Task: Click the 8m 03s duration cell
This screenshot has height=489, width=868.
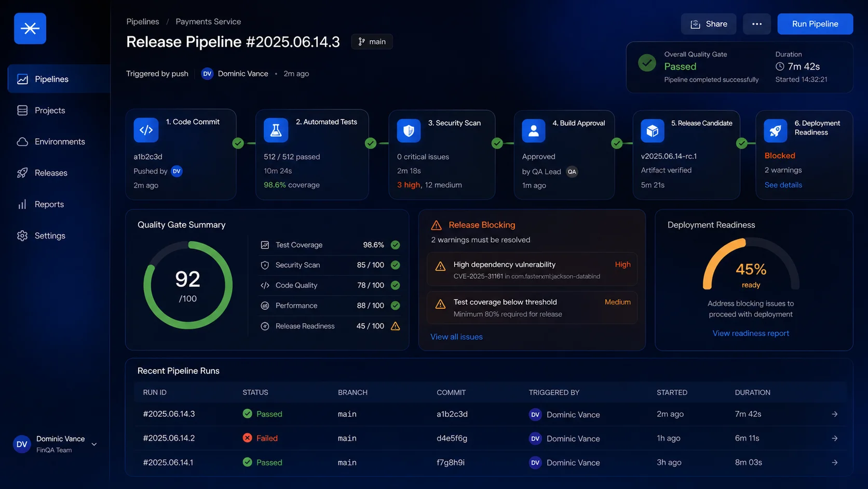Action: (x=748, y=462)
